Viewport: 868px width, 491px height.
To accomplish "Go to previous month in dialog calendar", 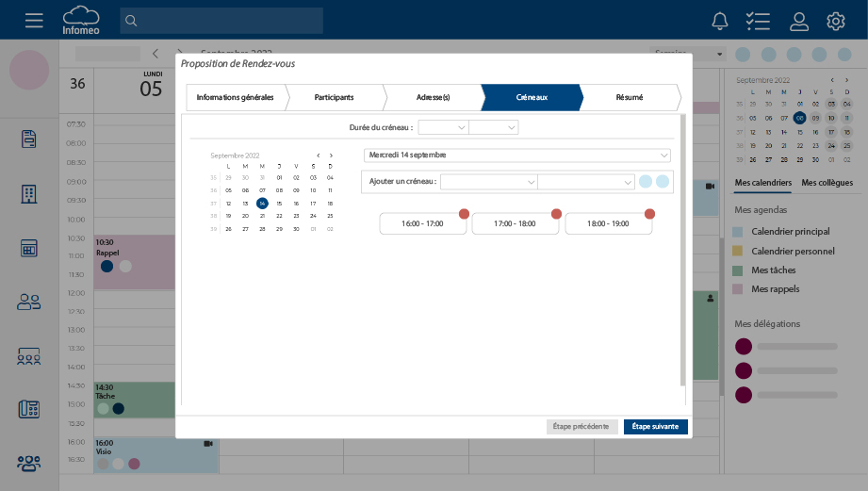I will [319, 155].
